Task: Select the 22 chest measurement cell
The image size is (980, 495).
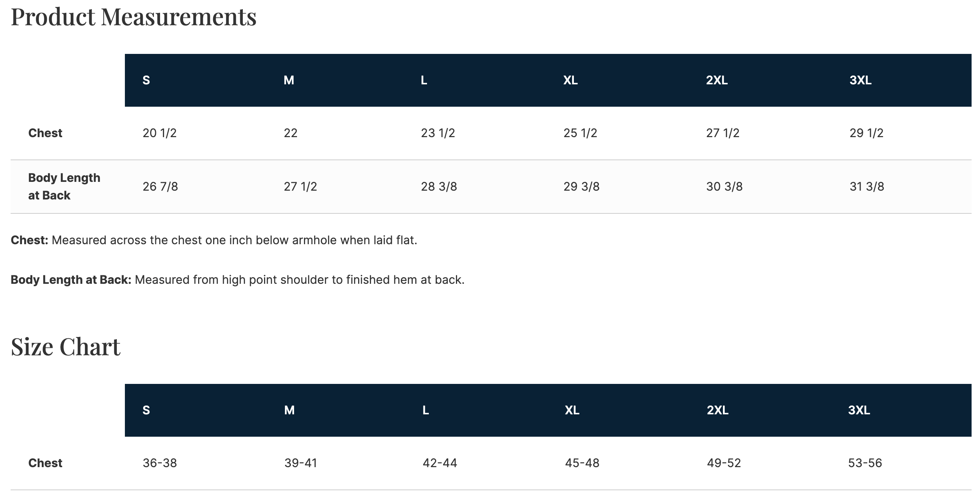Action: [x=290, y=133]
